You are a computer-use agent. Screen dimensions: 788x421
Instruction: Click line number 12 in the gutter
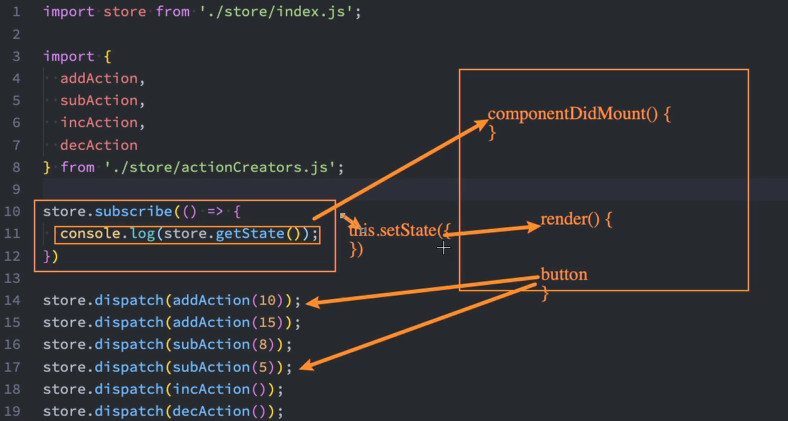coord(13,256)
